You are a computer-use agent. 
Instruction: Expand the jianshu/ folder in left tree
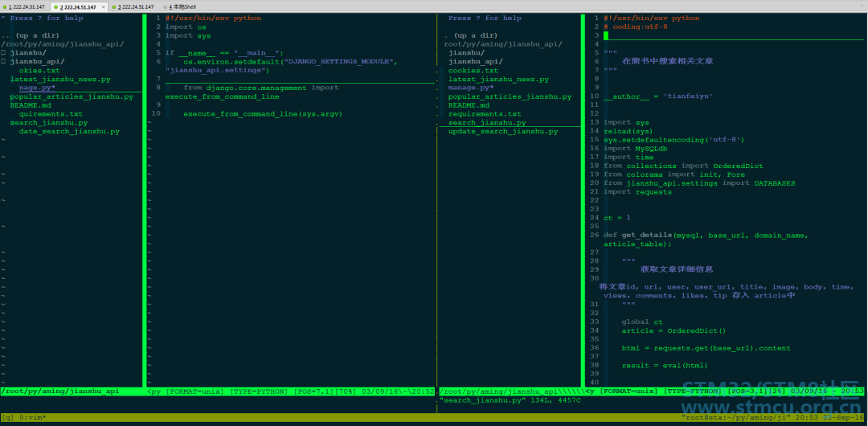[x=27, y=53]
